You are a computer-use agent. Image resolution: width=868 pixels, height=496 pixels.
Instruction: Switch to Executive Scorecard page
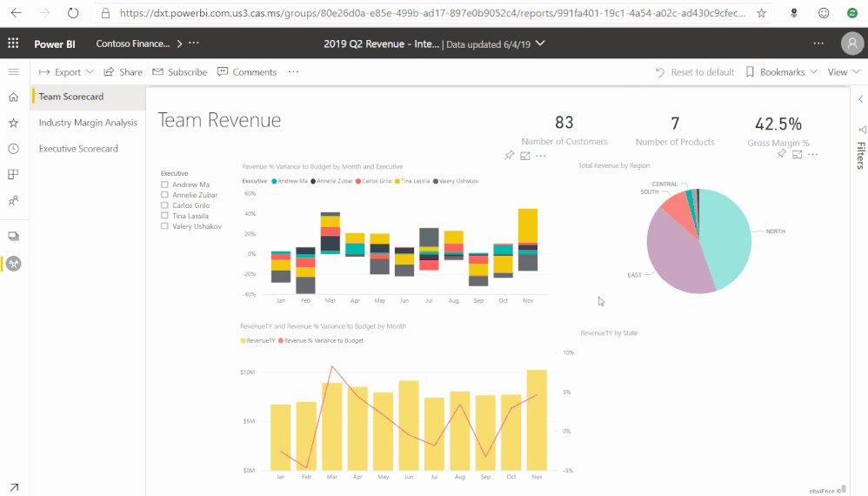pos(78,148)
